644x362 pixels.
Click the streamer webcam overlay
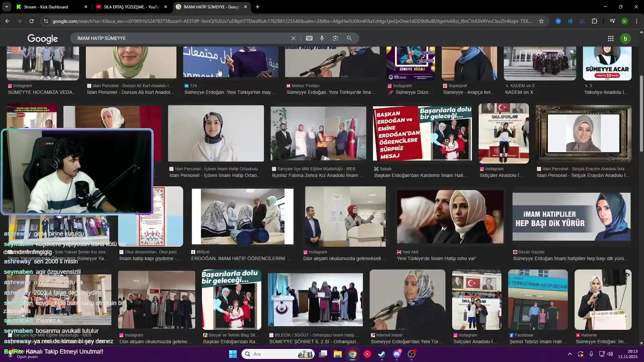click(x=77, y=172)
